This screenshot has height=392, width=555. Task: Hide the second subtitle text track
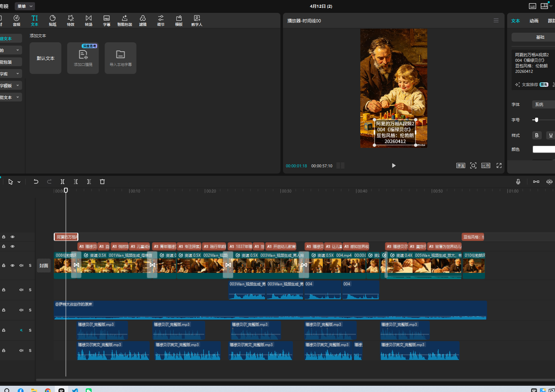(13, 246)
